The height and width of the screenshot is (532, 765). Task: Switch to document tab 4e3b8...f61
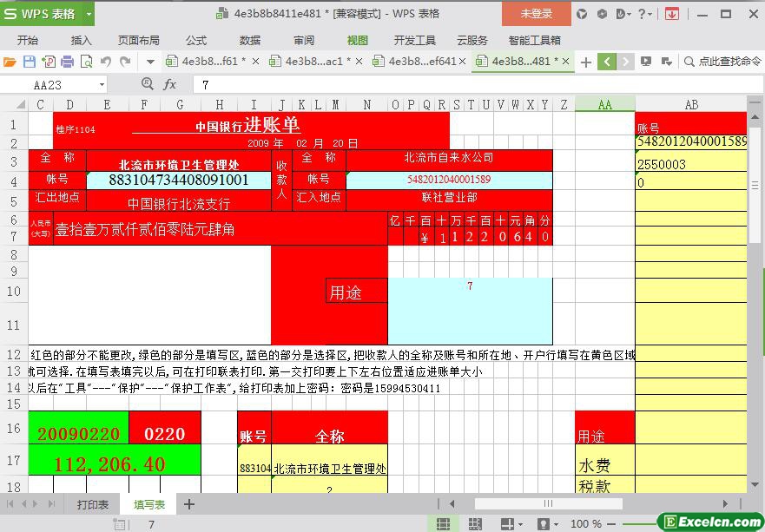coord(208,61)
